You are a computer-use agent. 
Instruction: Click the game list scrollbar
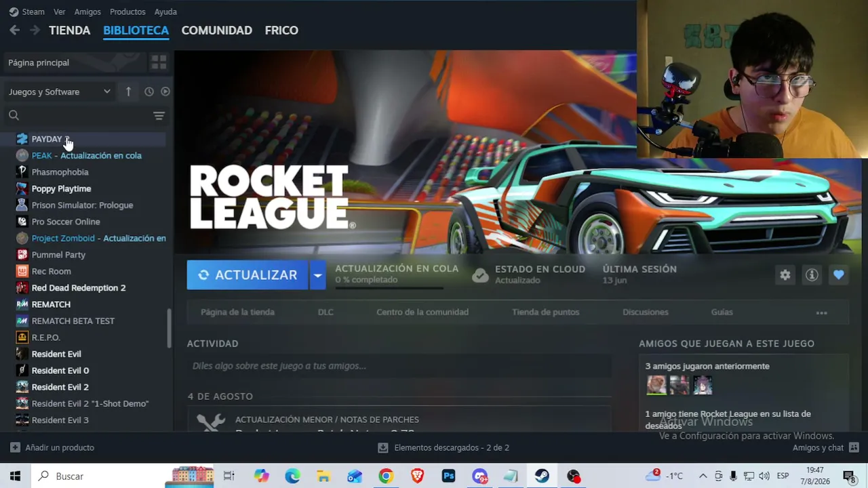point(169,328)
